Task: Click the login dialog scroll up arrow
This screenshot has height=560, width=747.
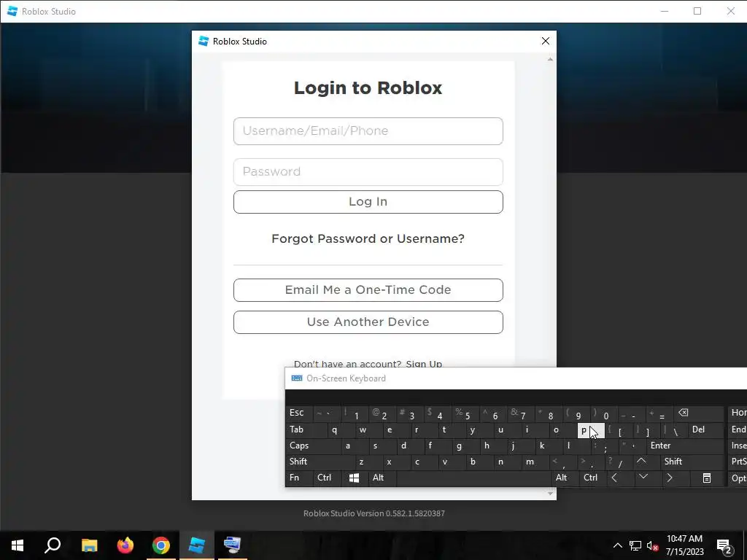Action: [x=550, y=60]
